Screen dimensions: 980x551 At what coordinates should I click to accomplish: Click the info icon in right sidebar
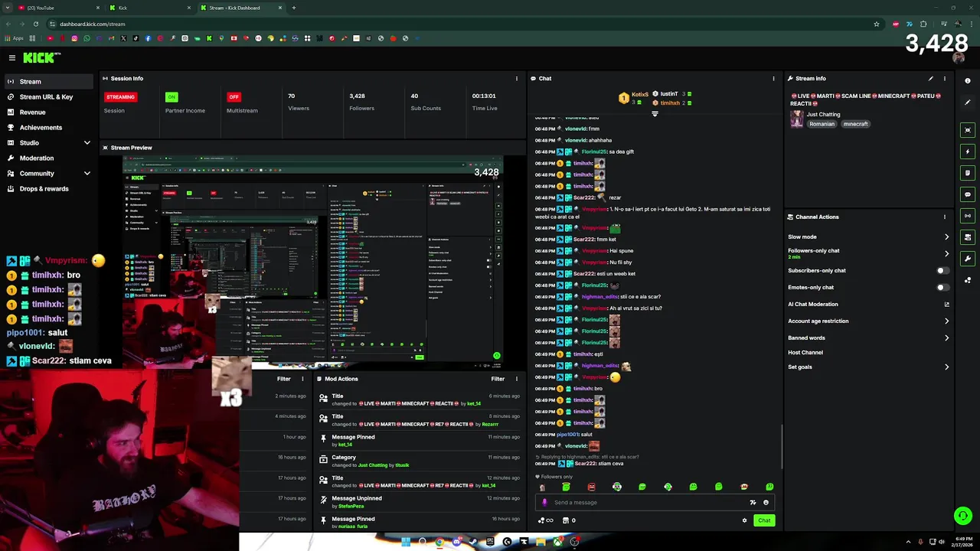click(968, 80)
